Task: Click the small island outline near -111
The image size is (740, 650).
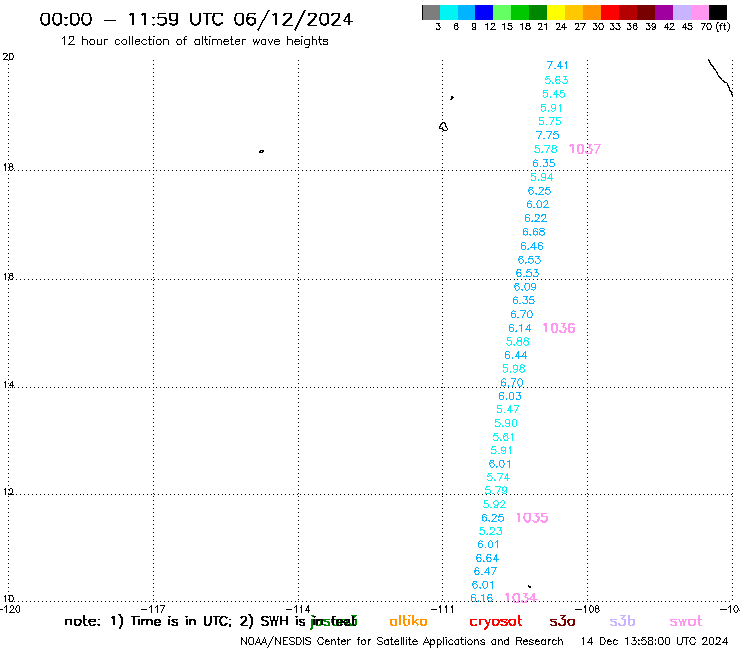Action: pos(443,127)
